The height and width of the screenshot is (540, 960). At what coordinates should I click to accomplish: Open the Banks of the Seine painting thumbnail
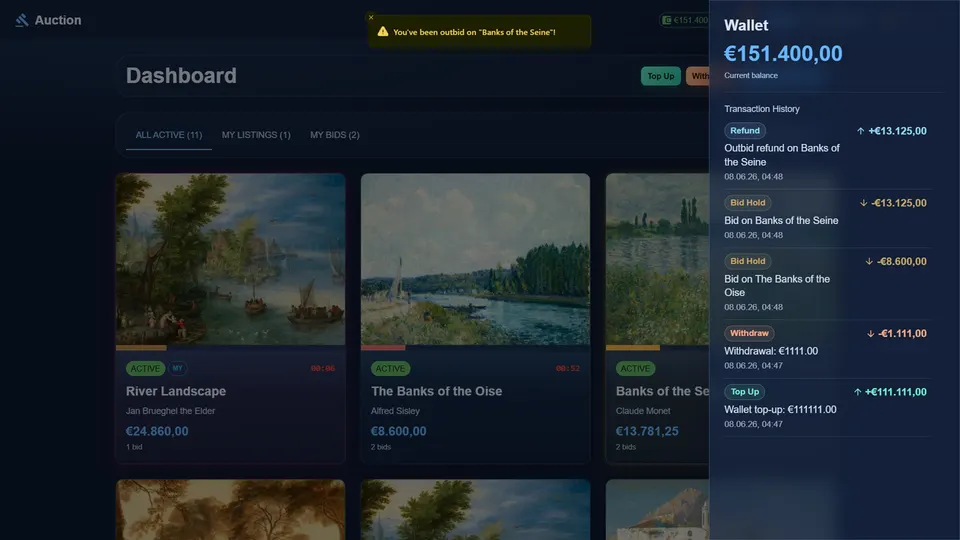click(658, 259)
